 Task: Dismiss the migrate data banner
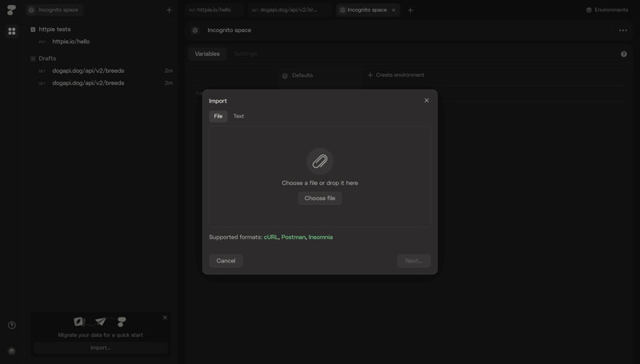tap(165, 318)
